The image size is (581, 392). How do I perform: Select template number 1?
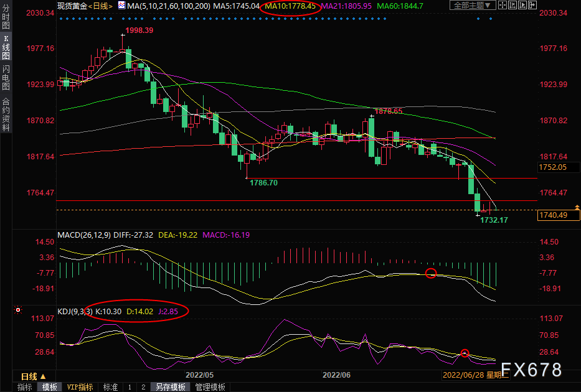pos(130,387)
